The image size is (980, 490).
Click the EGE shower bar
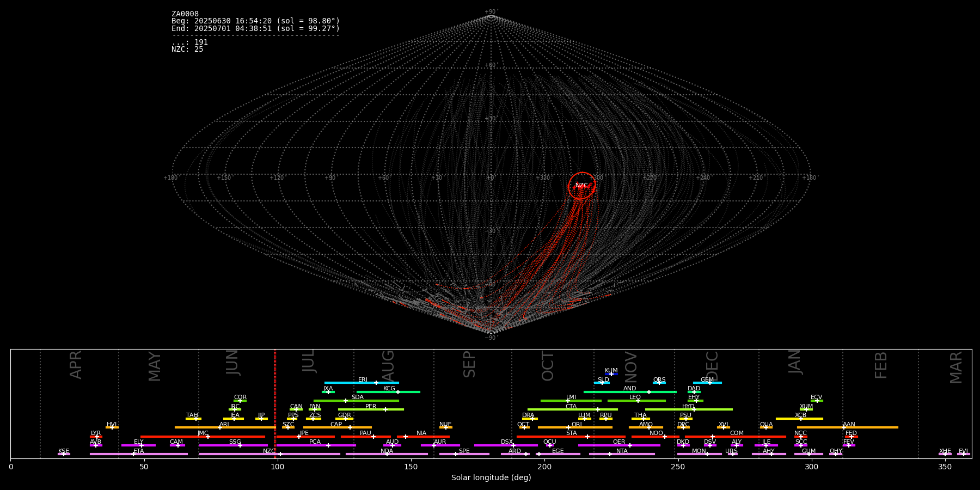tap(558, 454)
